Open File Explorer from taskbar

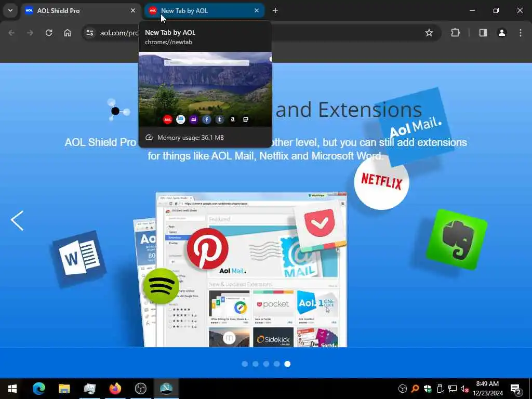(x=64, y=389)
